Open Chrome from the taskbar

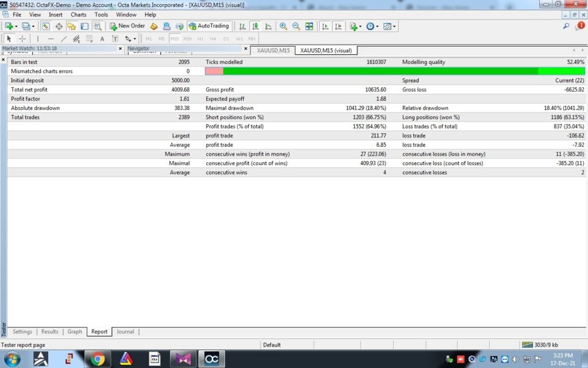[98, 359]
